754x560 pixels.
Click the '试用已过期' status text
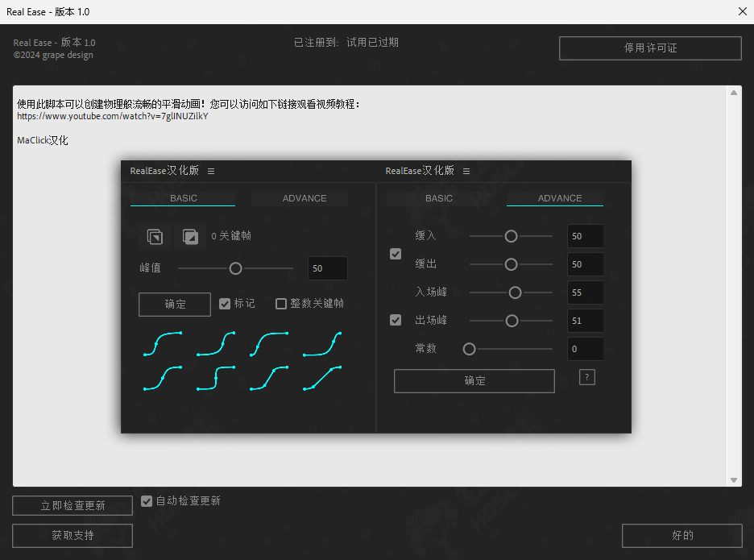coord(372,43)
